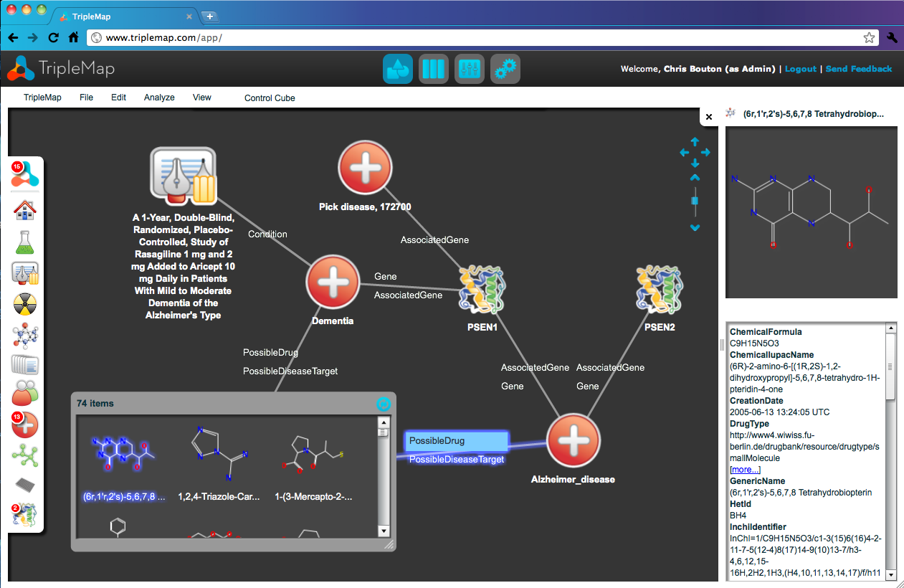The width and height of the screenshot is (904, 588).
Task: Open the Analyze menu
Action: point(159,98)
